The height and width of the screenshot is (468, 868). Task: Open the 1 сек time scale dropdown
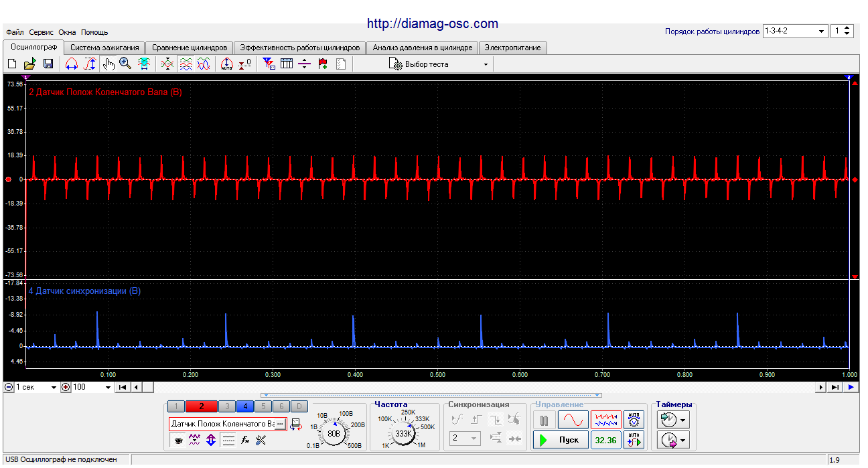click(x=37, y=387)
